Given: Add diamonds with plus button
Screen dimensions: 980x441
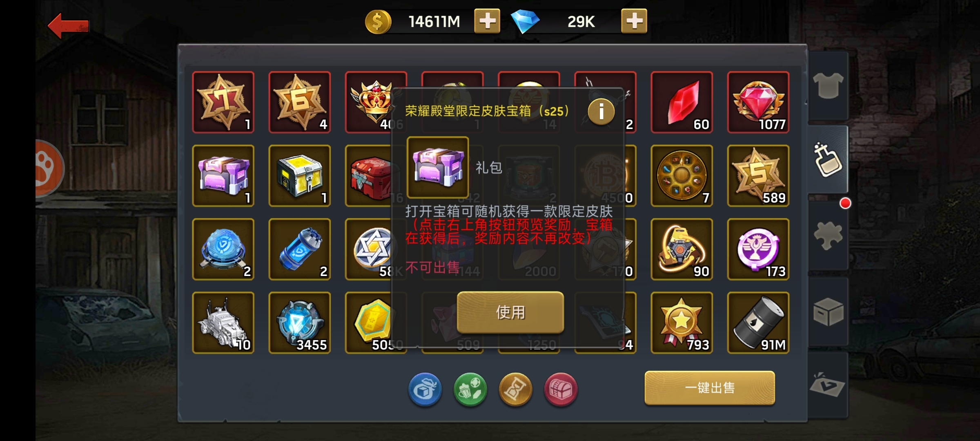Looking at the screenshot, I should pyautogui.click(x=634, y=21).
